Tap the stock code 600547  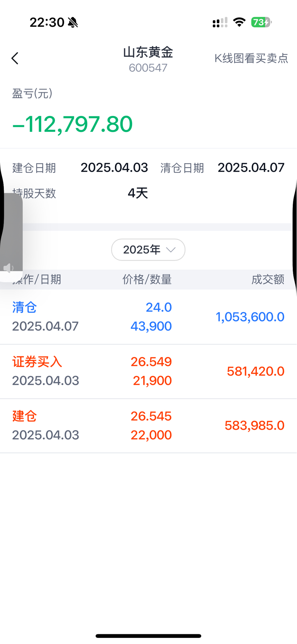[x=148, y=68]
